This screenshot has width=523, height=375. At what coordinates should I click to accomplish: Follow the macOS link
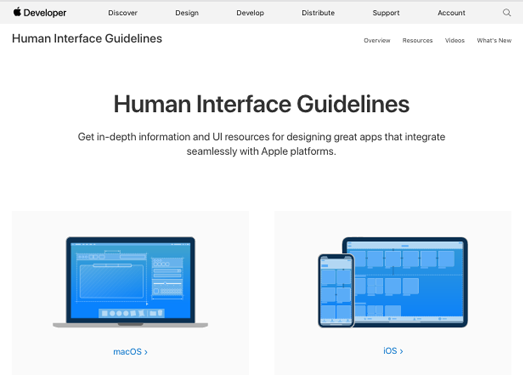pyautogui.click(x=130, y=352)
